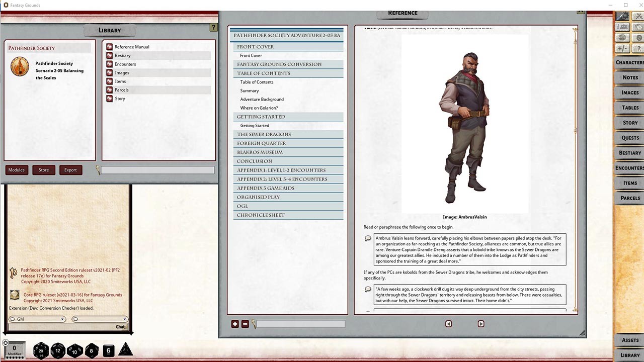Click the speech bubble beside Ambrus Valsin text
The width and height of the screenshot is (644, 362).
[x=368, y=238]
